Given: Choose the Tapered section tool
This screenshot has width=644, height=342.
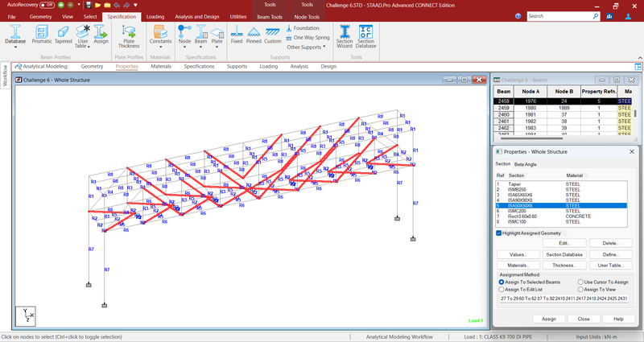Looking at the screenshot, I should (x=64, y=35).
